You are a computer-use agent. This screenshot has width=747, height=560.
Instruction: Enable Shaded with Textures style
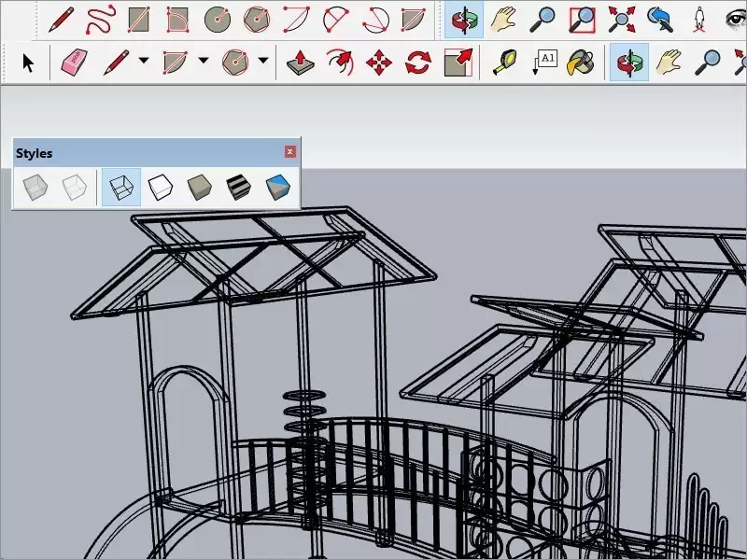click(x=238, y=185)
